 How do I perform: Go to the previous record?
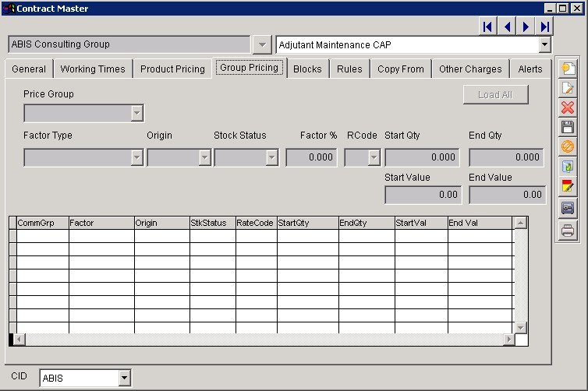(x=507, y=27)
